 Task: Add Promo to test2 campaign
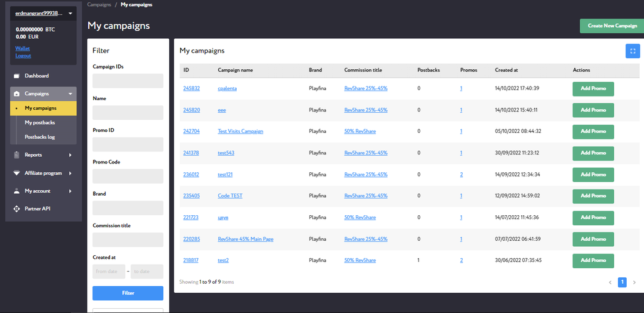[593, 261]
